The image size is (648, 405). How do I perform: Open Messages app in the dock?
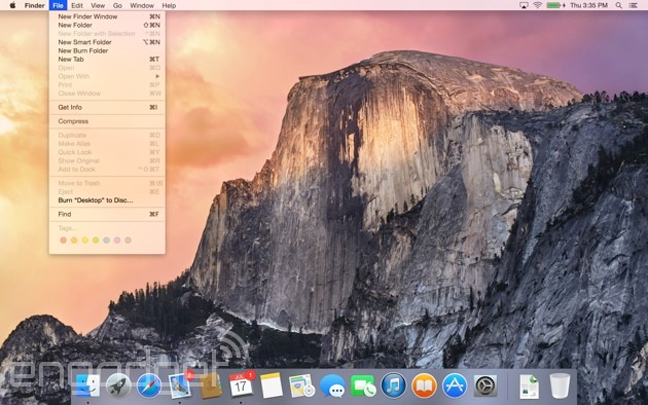332,385
